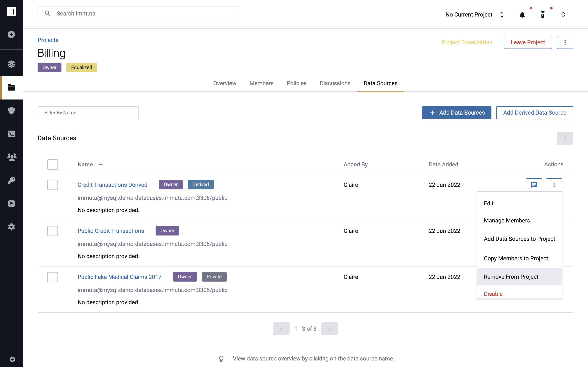Open the Project Equalization link
588x367 pixels.
tap(467, 42)
